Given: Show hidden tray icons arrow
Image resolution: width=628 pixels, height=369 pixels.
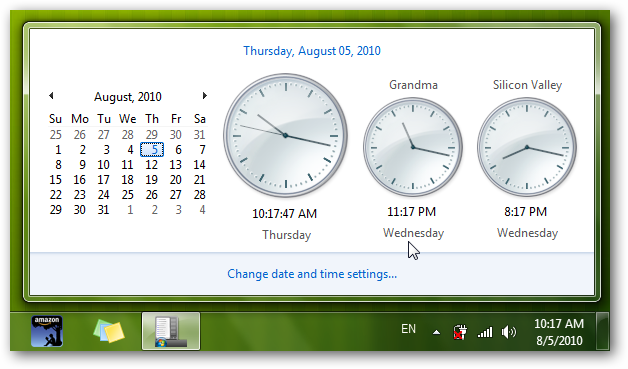Looking at the screenshot, I should pyautogui.click(x=437, y=332).
